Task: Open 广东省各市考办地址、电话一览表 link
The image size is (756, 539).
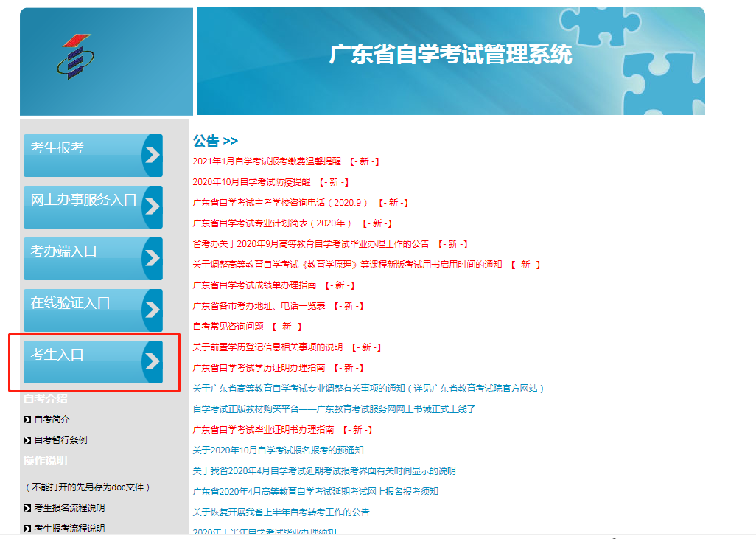Action: 259,305
